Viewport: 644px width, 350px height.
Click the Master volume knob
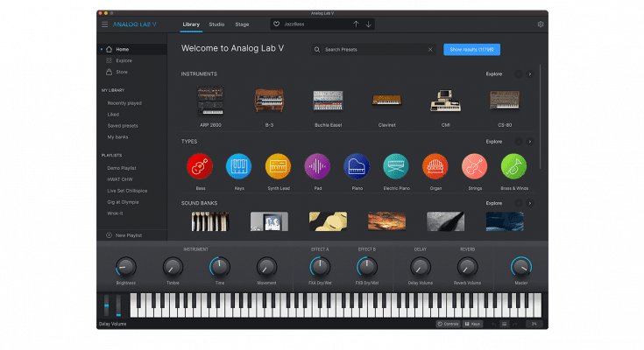520,267
